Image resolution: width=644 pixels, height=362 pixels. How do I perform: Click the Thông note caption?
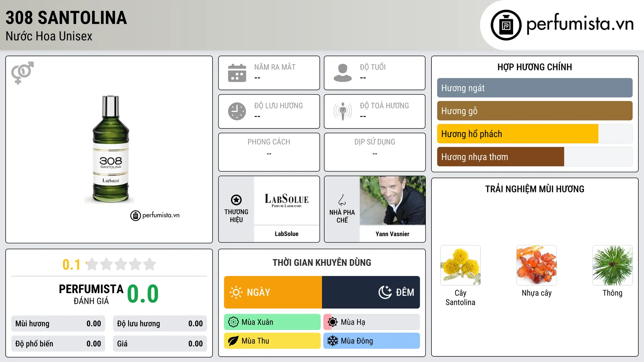[x=613, y=293]
